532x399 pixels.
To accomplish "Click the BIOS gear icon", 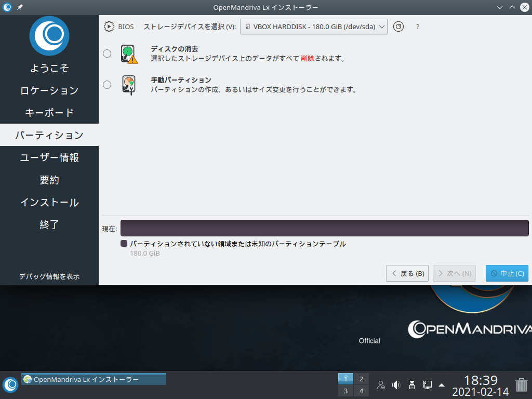I will pos(109,26).
